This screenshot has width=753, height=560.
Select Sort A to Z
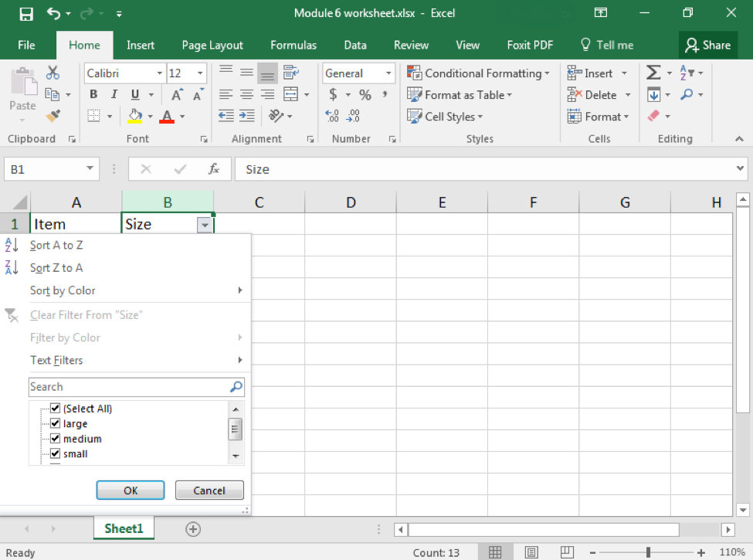[56, 245]
